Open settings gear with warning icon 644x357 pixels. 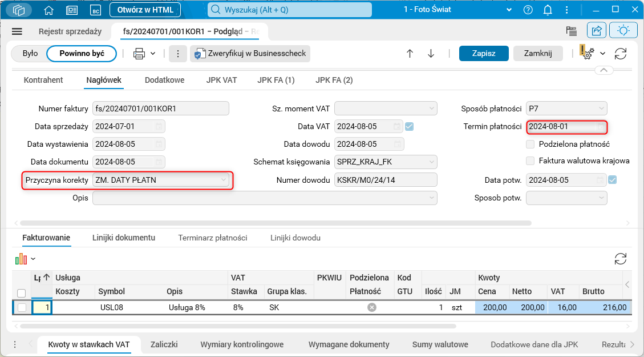pyautogui.click(x=588, y=53)
